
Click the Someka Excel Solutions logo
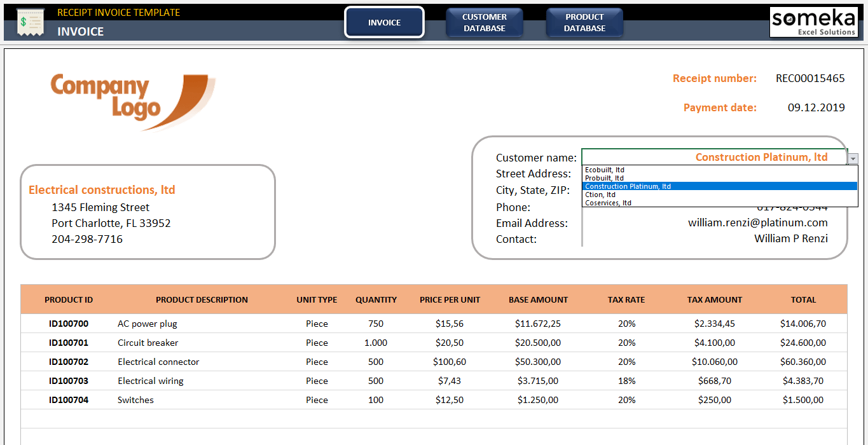(814, 22)
